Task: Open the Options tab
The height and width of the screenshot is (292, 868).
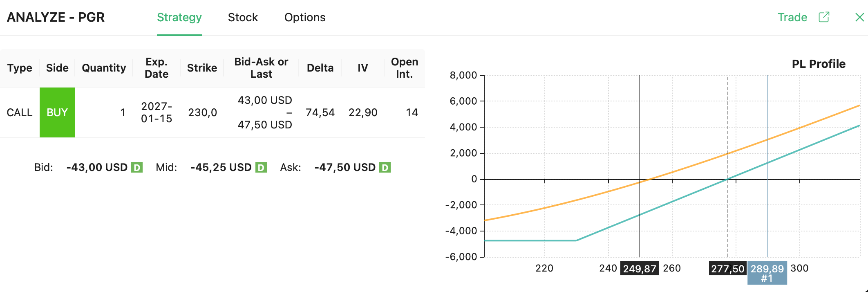Action: tap(305, 18)
